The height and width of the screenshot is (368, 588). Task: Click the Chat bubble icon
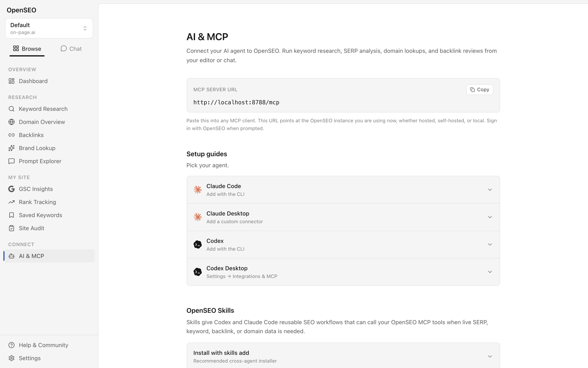64,49
